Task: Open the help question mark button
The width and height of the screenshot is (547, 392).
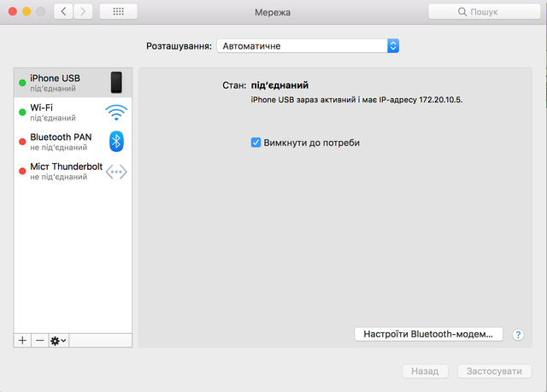Action: coord(517,335)
